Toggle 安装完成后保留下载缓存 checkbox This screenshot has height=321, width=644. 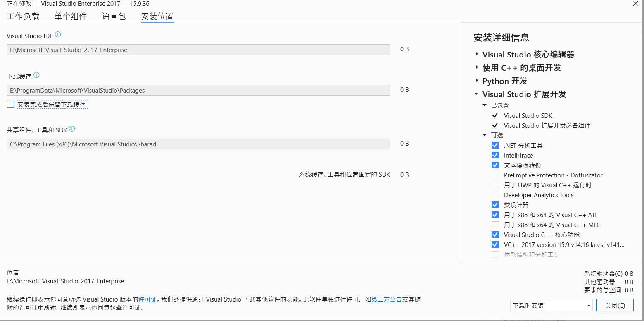[x=11, y=104]
